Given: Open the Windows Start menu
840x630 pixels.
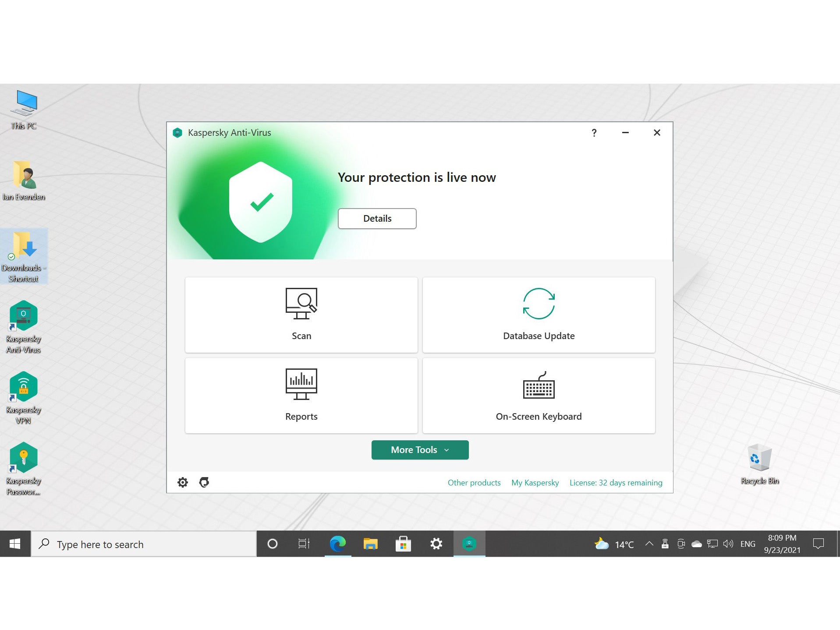Looking at the screenshot, I should pyautogui.click(x=15, y=544).
